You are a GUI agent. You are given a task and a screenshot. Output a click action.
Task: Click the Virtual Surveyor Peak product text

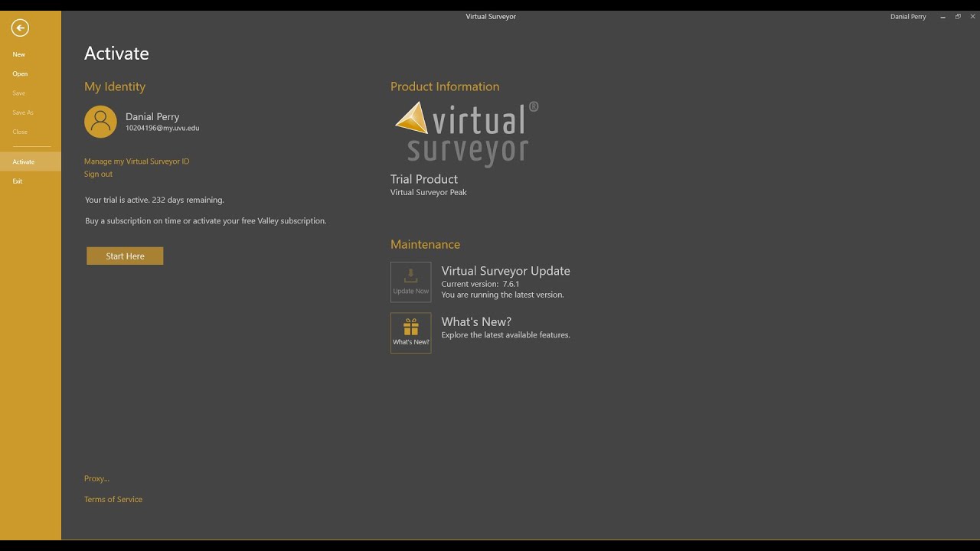pos(429,192)
